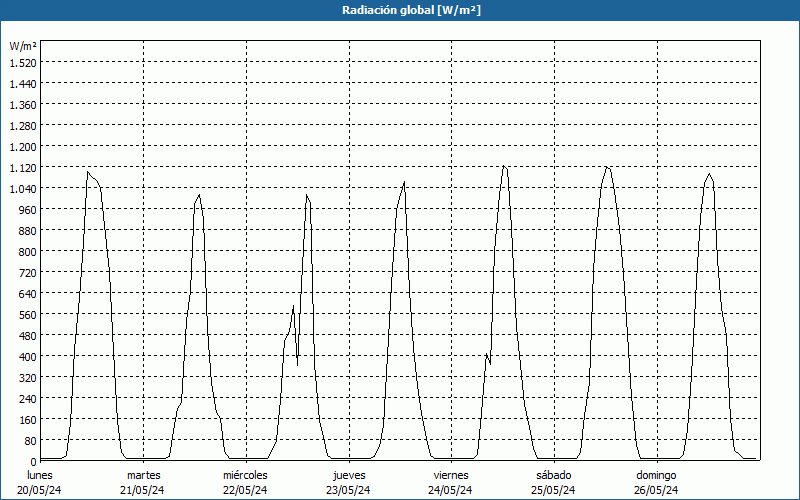Click the 'viernes' day label

pos(451,475)
